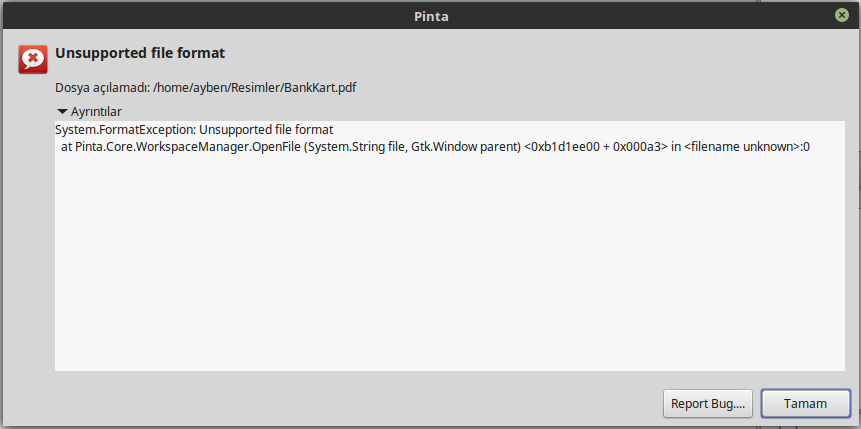Click the System.FormatException line in details

click(x=194, y=130)
